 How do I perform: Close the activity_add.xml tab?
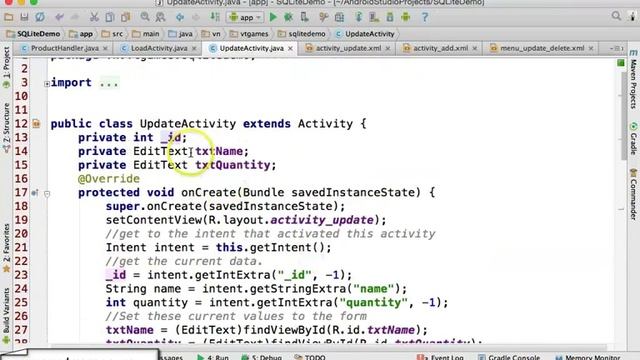[x=475, y=48]
